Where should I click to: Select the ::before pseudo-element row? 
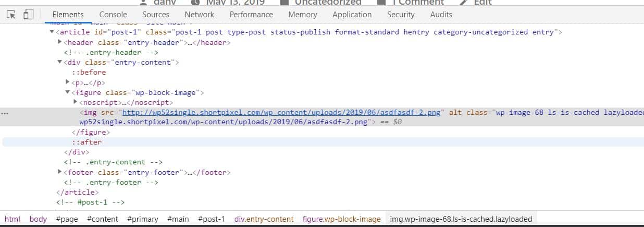click(x=89, y=73)
